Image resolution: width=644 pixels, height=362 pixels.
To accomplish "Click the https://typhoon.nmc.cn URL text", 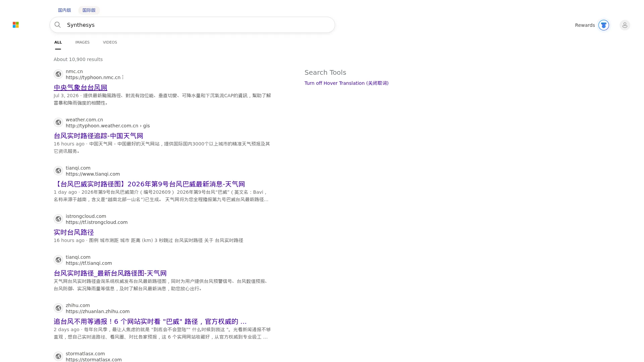I will click(93, 77).
